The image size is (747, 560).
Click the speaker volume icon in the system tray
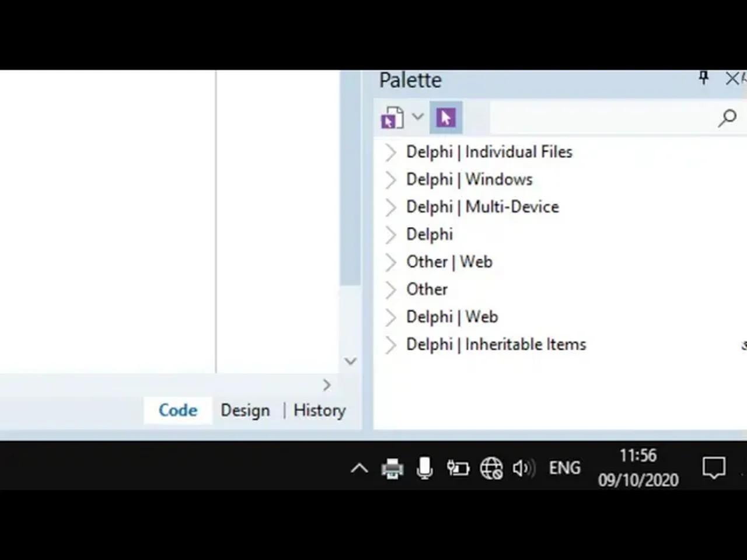[x=524, y=467]
